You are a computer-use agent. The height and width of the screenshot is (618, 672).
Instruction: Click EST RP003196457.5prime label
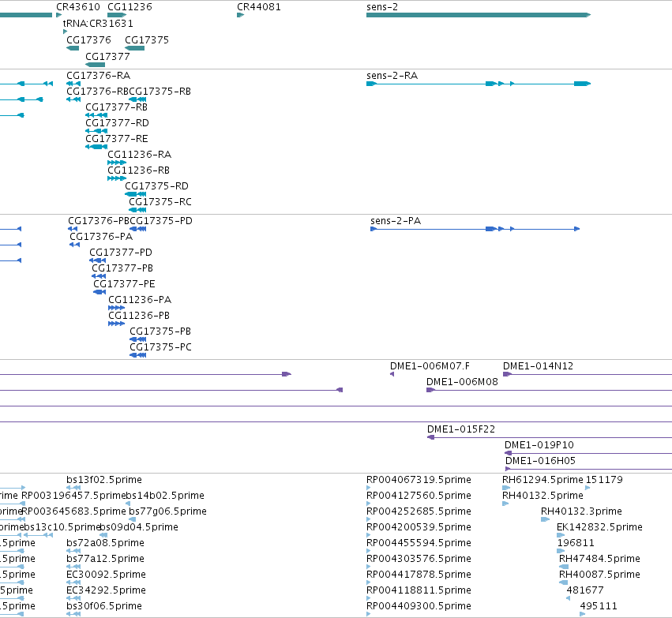[73, 496]
